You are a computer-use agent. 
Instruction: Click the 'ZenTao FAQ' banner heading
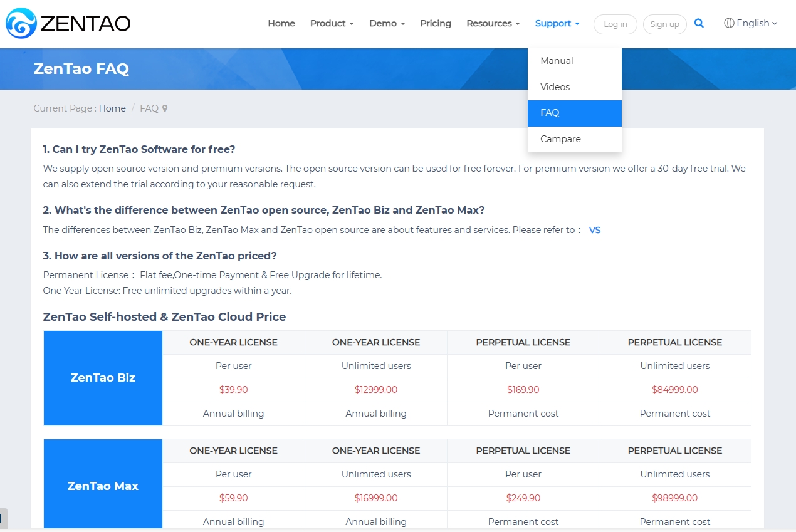coord(81,69)
